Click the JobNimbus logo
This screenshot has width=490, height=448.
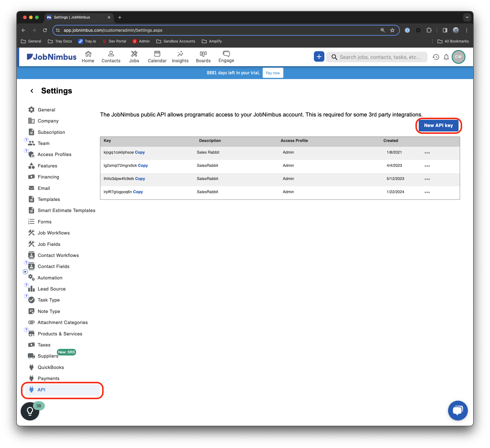[x=52, y=57]
